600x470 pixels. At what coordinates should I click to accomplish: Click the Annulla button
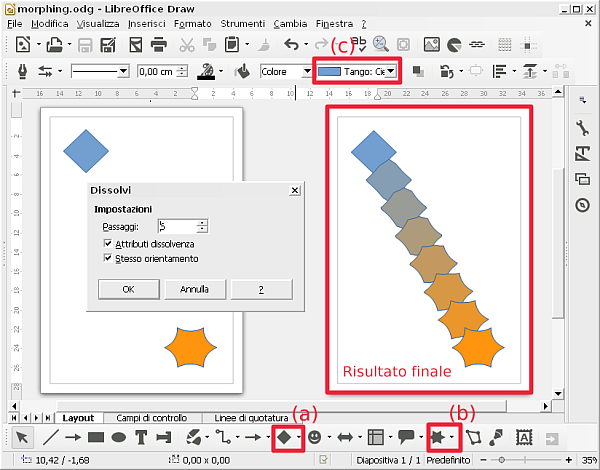pyautogui.click(x=194, y=289)
